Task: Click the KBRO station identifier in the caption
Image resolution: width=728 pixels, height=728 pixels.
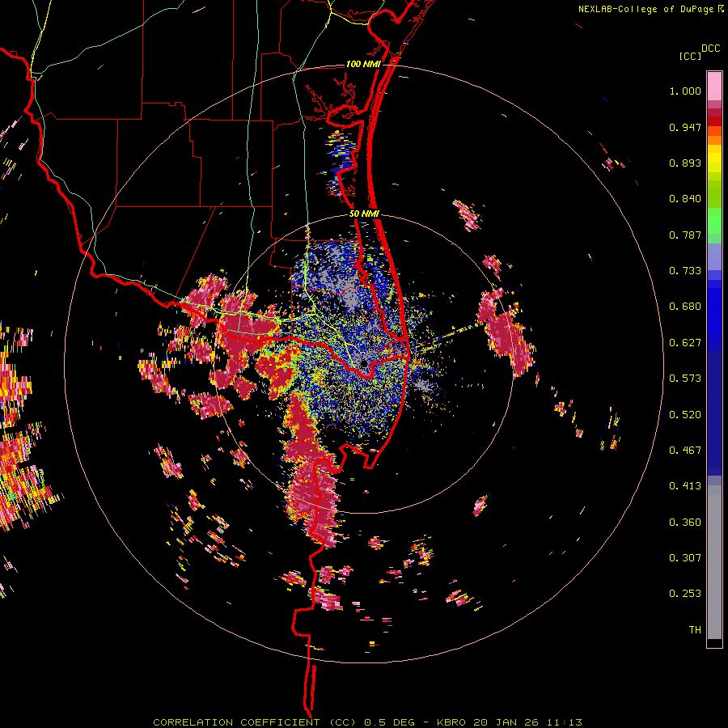Action: coord(451,722)
